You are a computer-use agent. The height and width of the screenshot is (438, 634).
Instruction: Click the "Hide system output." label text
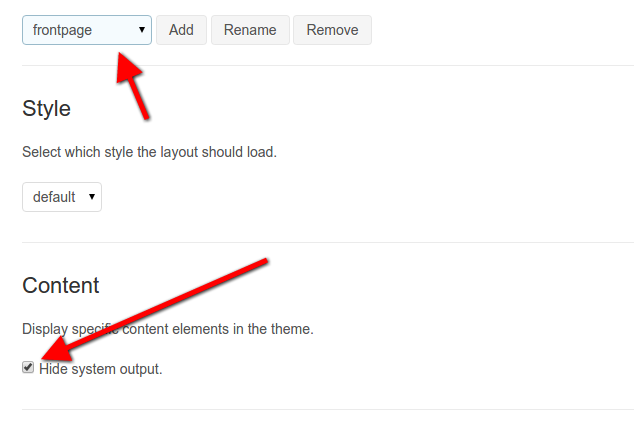[101, 369]
